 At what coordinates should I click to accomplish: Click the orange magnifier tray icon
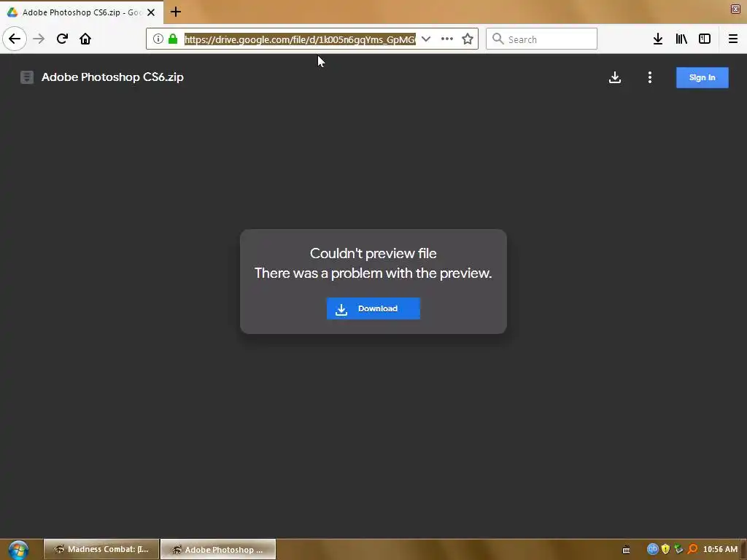coord(692,549)
